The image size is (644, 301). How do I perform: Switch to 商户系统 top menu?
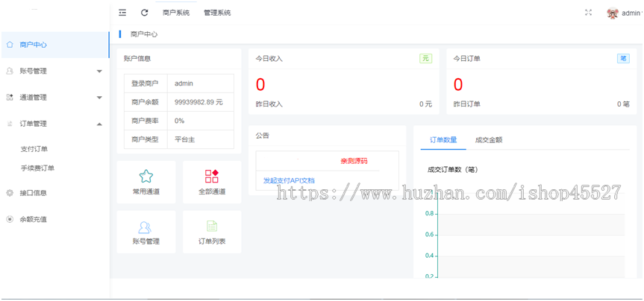pyautogui.click(x=176, y=13)
